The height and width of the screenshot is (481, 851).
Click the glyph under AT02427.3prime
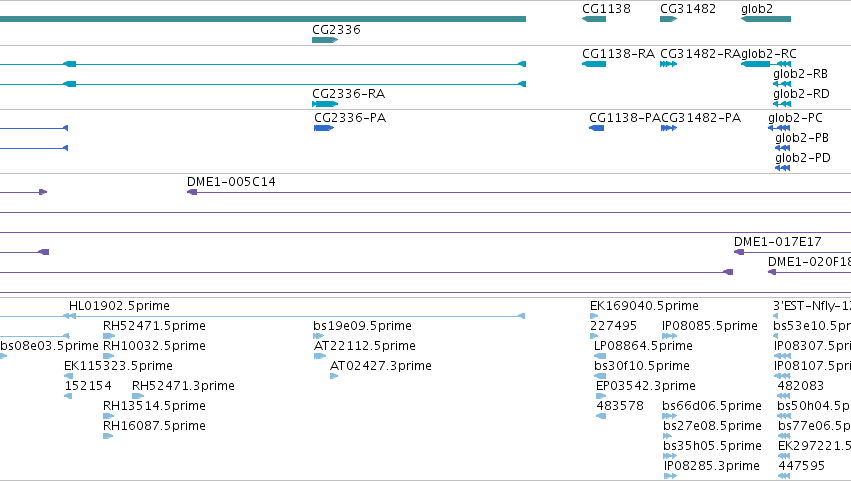(334, 376)
